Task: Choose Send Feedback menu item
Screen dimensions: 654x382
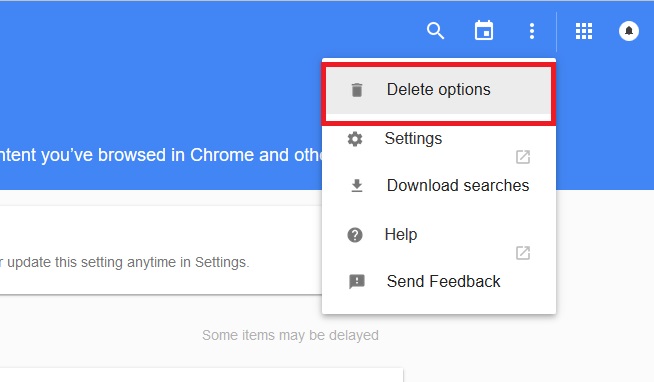Action: [439, 281]
